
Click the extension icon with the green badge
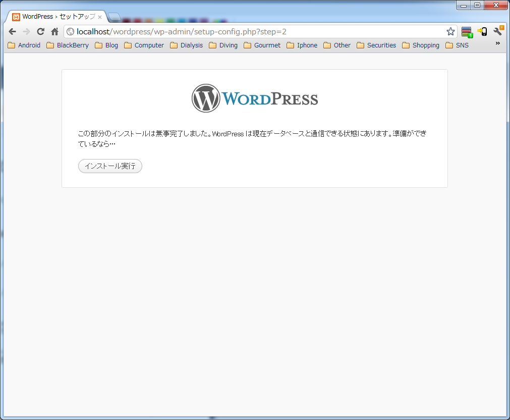[x=467, y=32]
